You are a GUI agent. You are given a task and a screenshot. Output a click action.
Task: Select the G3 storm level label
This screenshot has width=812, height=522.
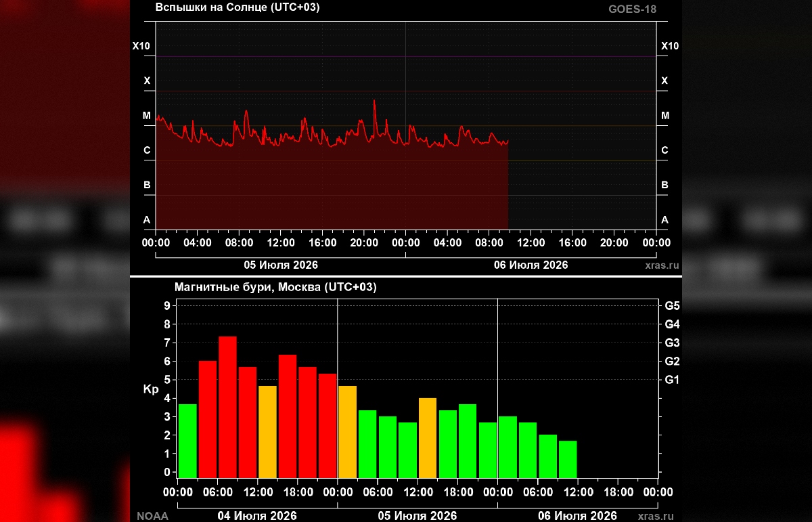[672, 343]
